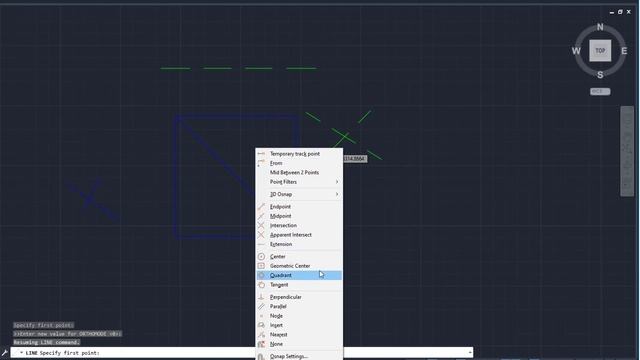Choose the Insert snap
Screen dimensions: 640x360
coord(299,325)
